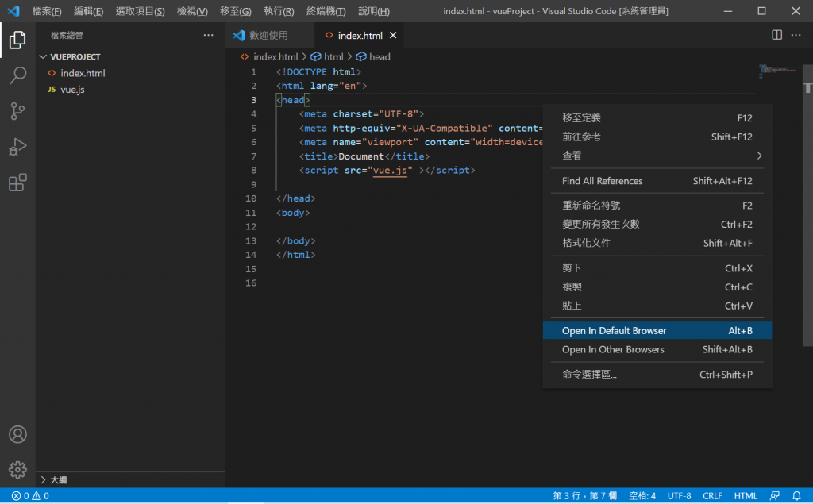Screen dimensions: 813x504
Task: Open the Explorer view in the activity bar
Action: 17,40
